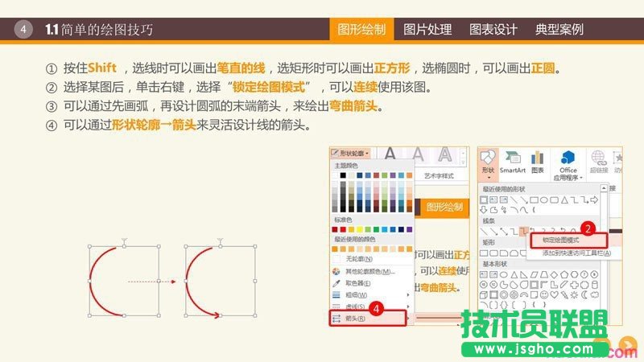
Task: Select the no-symbol shape in 基本形状
Action: point(514,294)
